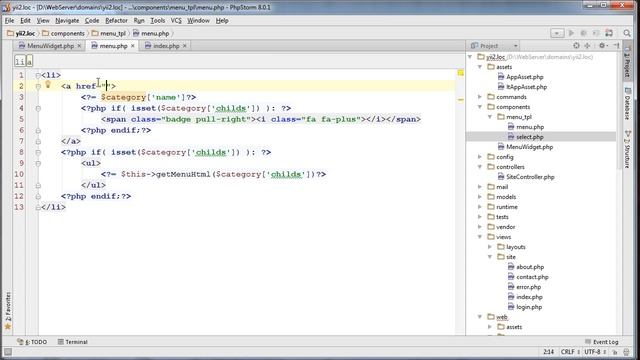Image resolution: width=640 pixels, height=360 pixels.
Task: Open the Refactor menu
Action: 116,20
